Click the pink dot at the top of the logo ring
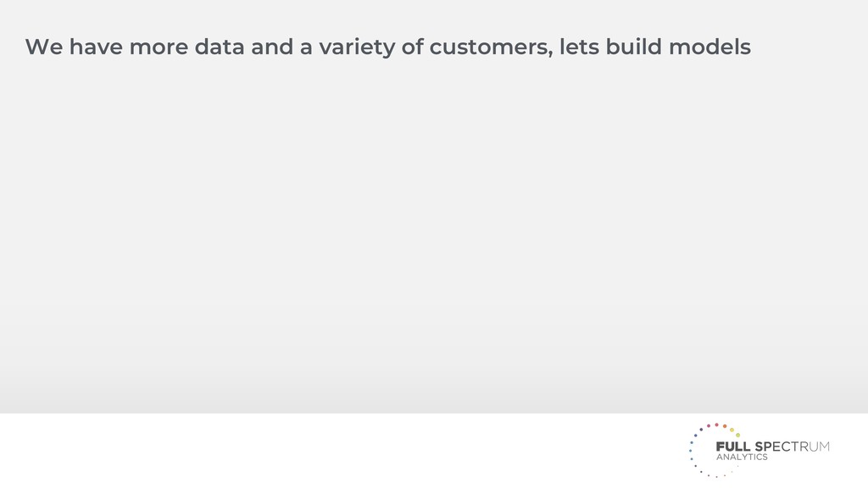The width and height of the screenshot is (868, 488). (x=716, y=424)
